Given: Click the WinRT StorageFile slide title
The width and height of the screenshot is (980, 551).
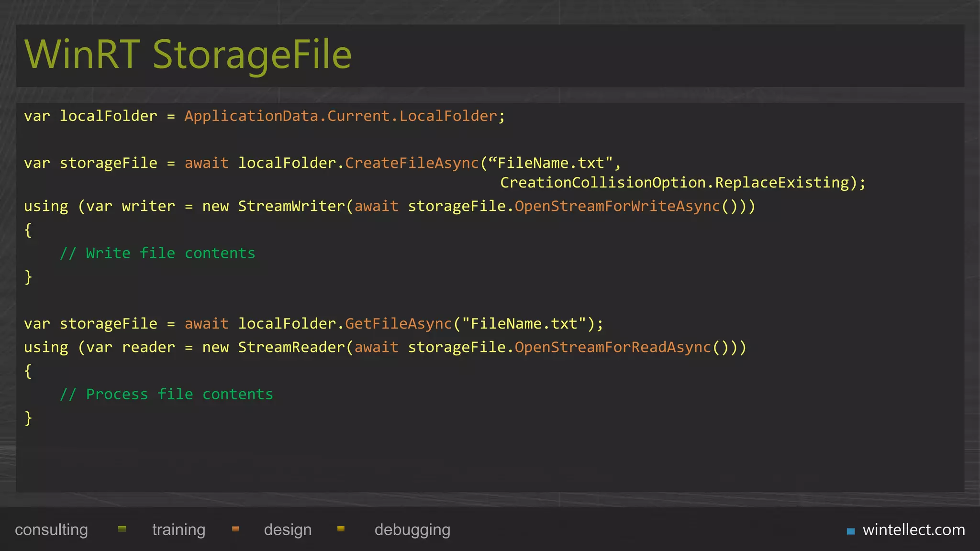Looking at the screenshot, I should (x=188, y=55).
